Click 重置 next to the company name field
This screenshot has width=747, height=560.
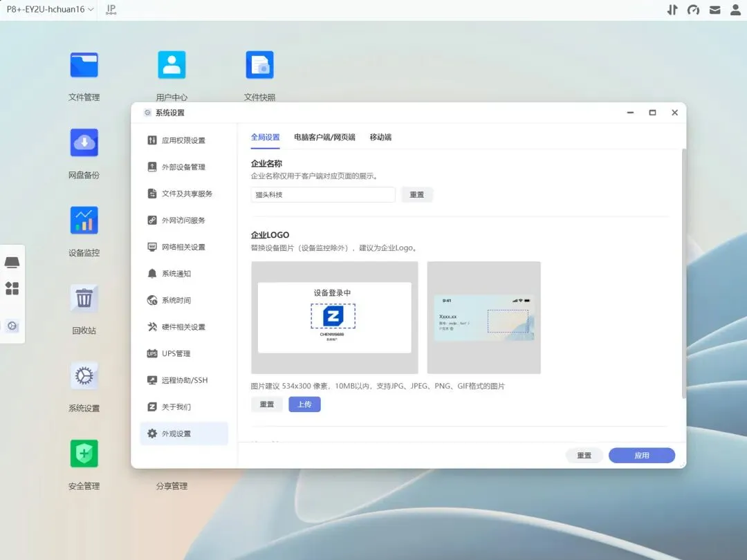[x=417, y=194]
